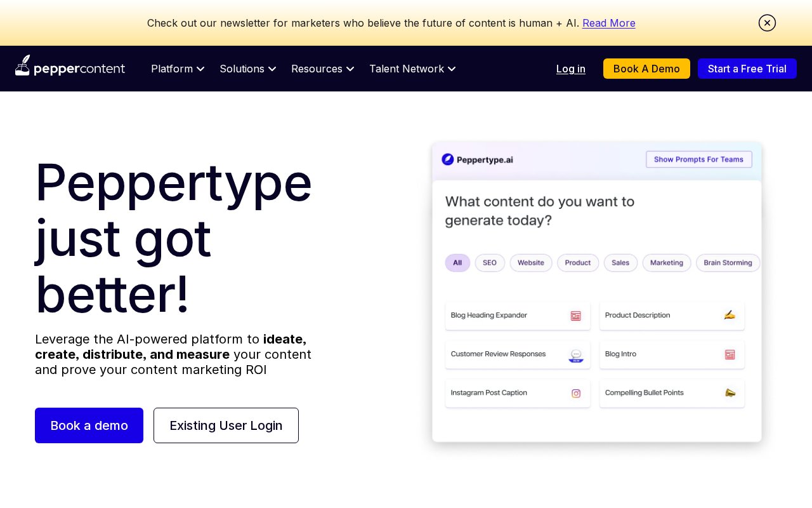This screenshot has height=508, width=812.
Task: Open the Compelling Bullet Points label
Action: (x=644, y=392)
